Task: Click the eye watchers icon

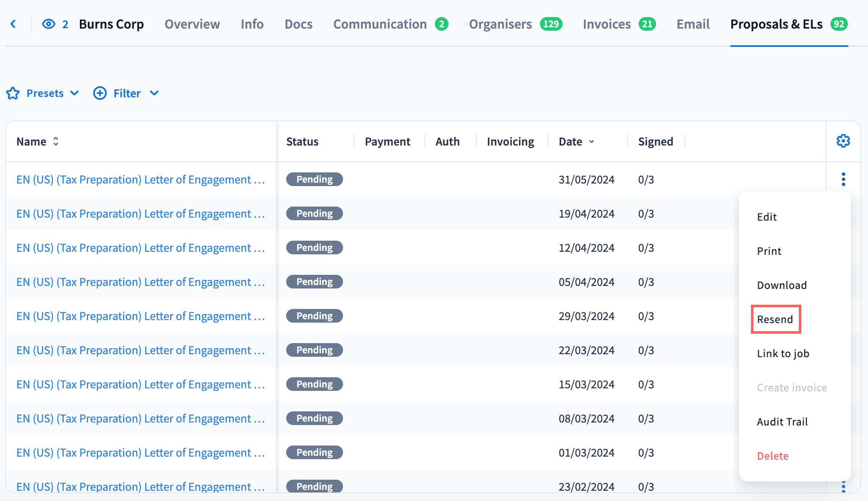Action: [x=49, y=24]
